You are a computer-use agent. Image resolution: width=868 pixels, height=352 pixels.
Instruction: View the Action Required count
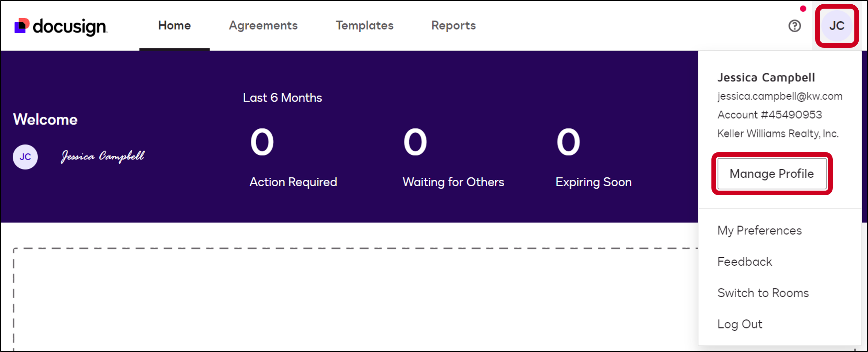262,143
